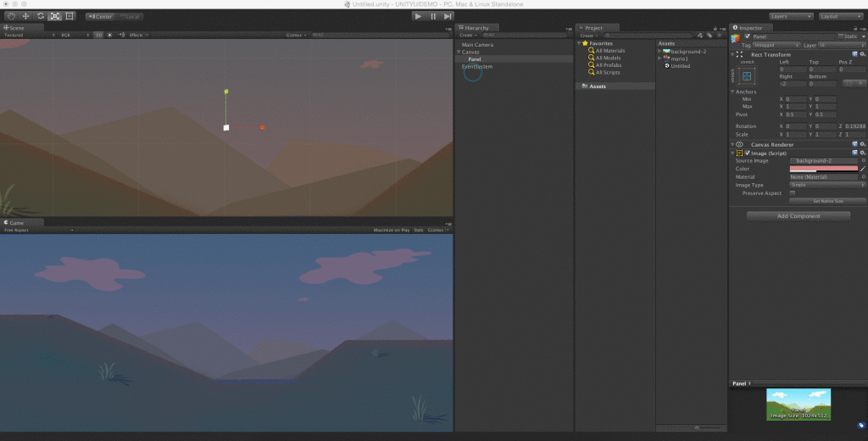Click the Material object picker circle
This screenshot has height=441, width=868.
coord(863,176)
